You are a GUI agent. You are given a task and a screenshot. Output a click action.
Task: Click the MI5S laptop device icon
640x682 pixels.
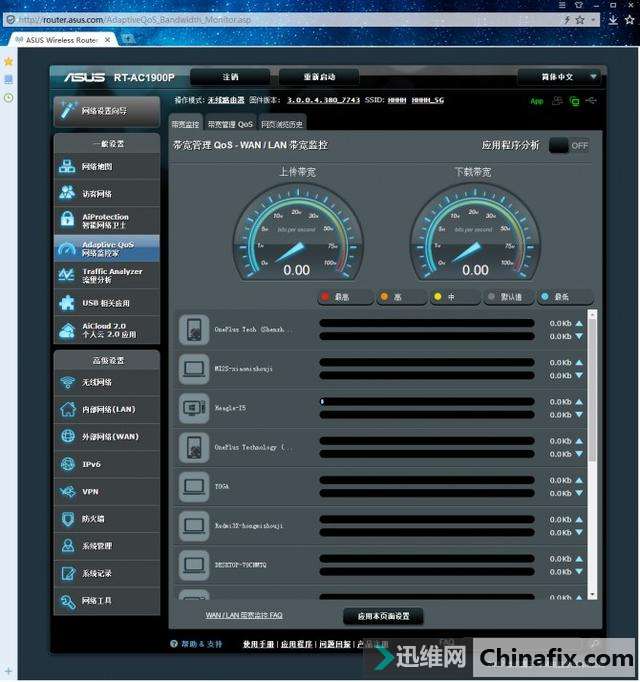tap(194, 369)
